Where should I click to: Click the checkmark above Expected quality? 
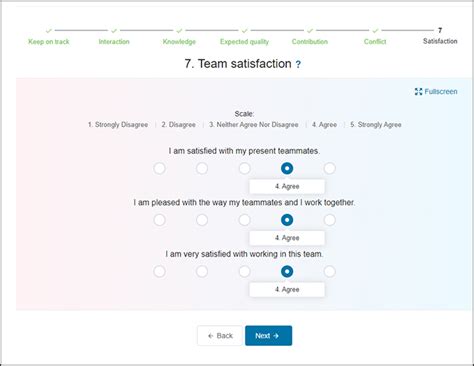[x=244, y=31]
